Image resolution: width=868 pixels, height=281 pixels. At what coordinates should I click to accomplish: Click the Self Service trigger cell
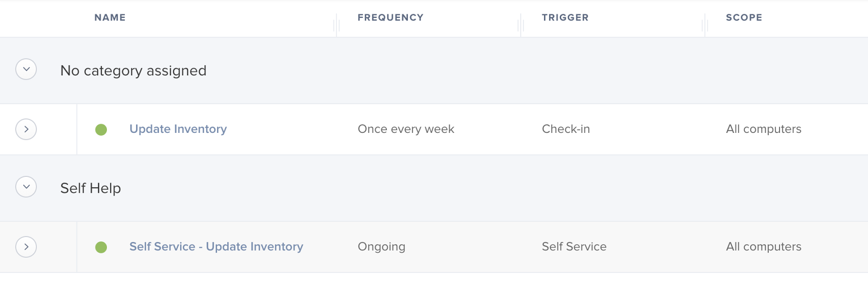(574, 247)
